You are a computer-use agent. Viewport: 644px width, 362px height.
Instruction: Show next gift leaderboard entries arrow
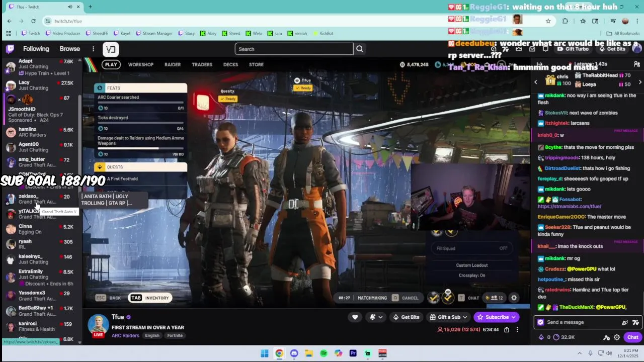click(x=640, y=81)
